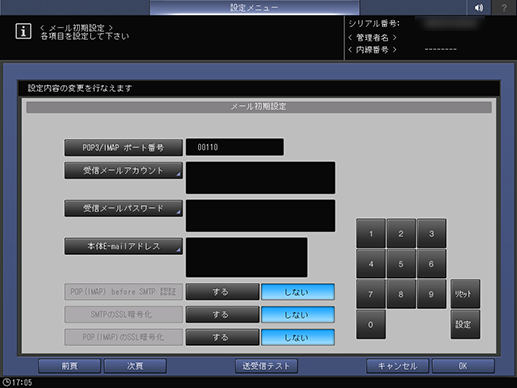This screenshot has height=388, width=517.
Task: Click the 内線番号 label
Action: (372, 50)
